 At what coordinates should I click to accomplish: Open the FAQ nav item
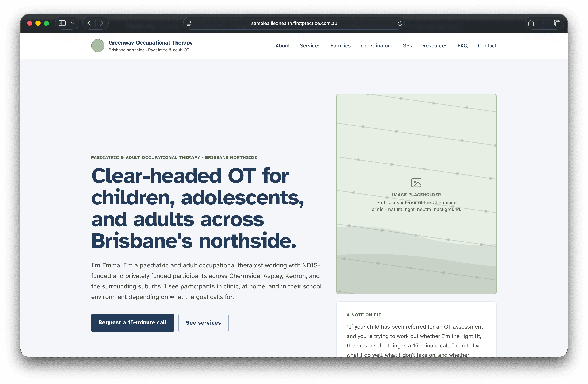click(x=462, y=46)
